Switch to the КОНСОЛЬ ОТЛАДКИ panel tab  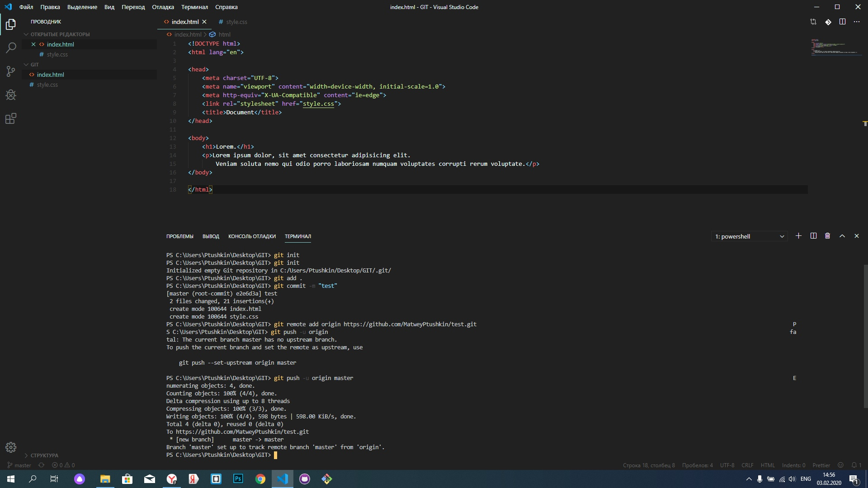252,236
